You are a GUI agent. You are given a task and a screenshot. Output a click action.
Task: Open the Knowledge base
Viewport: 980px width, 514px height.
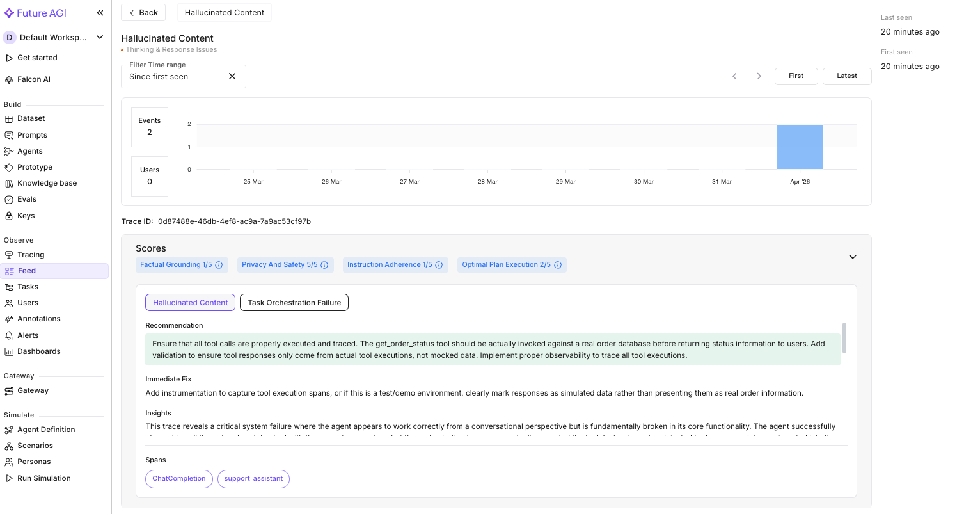(x=47, y=182)
